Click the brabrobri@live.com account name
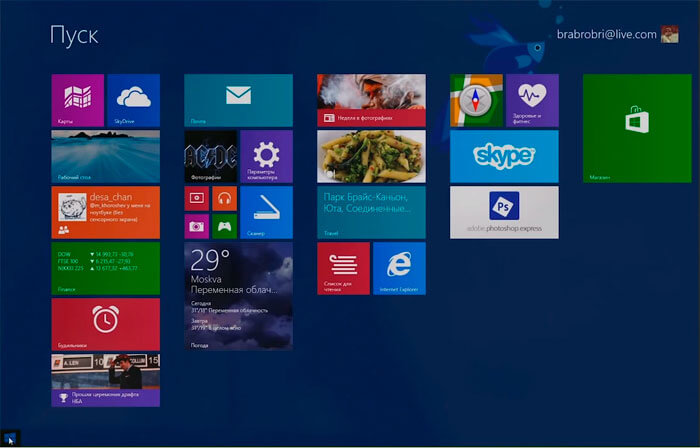The image size is (700, 448). [x=607, y=34]
